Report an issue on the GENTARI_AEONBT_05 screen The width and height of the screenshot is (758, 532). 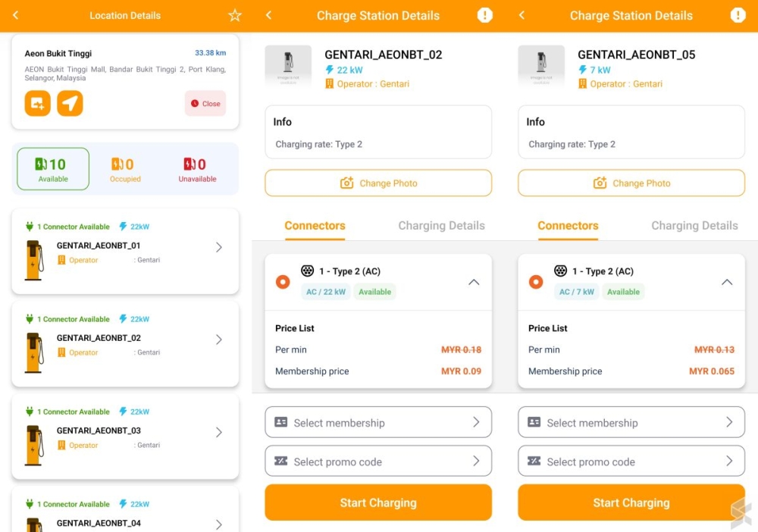point(738,15)
